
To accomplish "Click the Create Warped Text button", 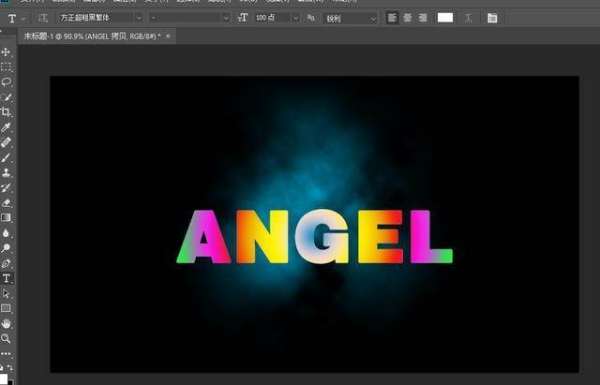I will coord(468,18).
